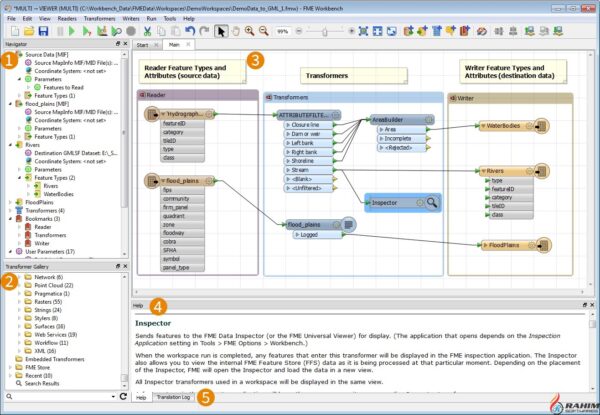The width and height of the screenshot is (600, 415).
Task: Open the Tools menu
Action: pos(170,18)
